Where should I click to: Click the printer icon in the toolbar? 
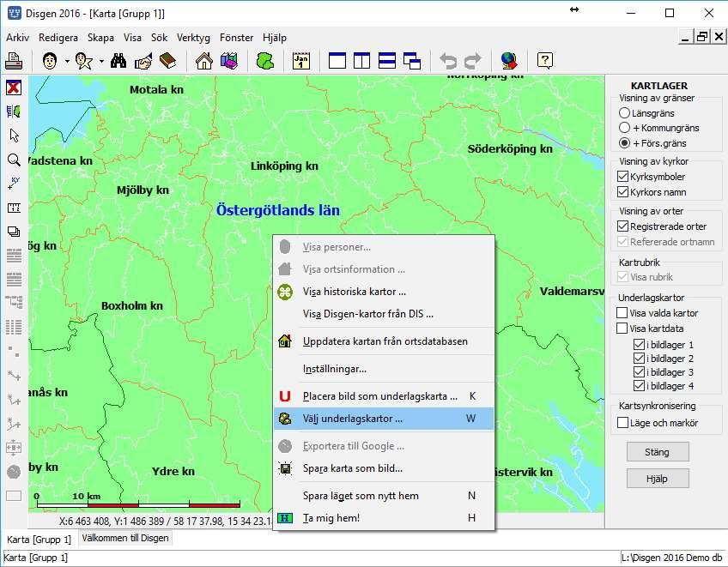pyautogui.click(x=14, y=61)
